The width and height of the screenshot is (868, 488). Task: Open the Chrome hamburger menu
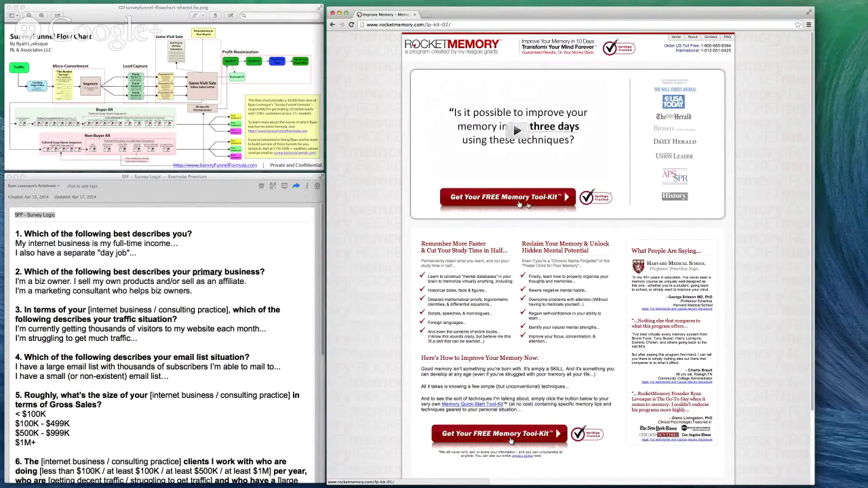[808, 24]
